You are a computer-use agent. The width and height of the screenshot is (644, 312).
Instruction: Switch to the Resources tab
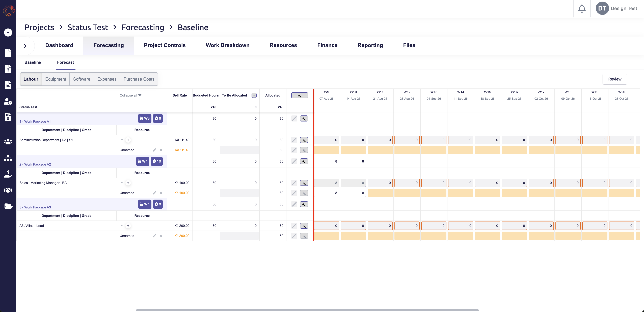tap(283, 45)
